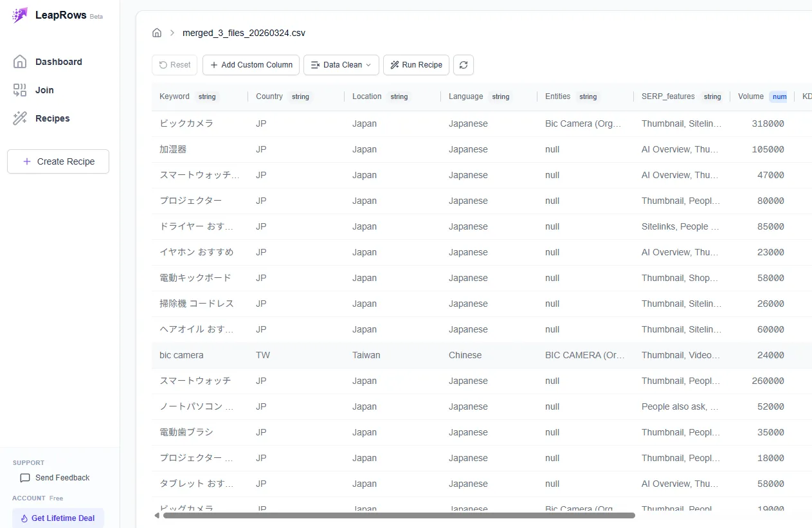The image size is (812, 528).
Task: Click the BIC CAMERA (Or… entities cell
Action: (x=585, y=355)
